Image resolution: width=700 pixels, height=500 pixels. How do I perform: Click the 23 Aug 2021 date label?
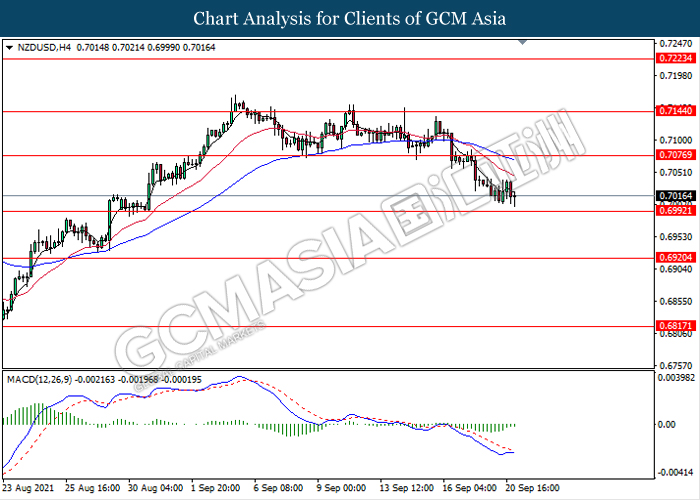28,488
